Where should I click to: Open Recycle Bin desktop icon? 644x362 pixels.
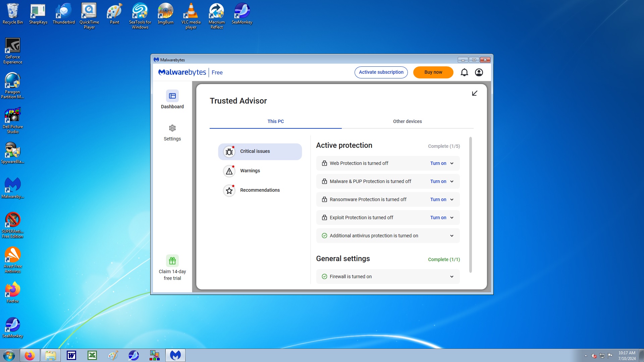click(x=13, y=14)
